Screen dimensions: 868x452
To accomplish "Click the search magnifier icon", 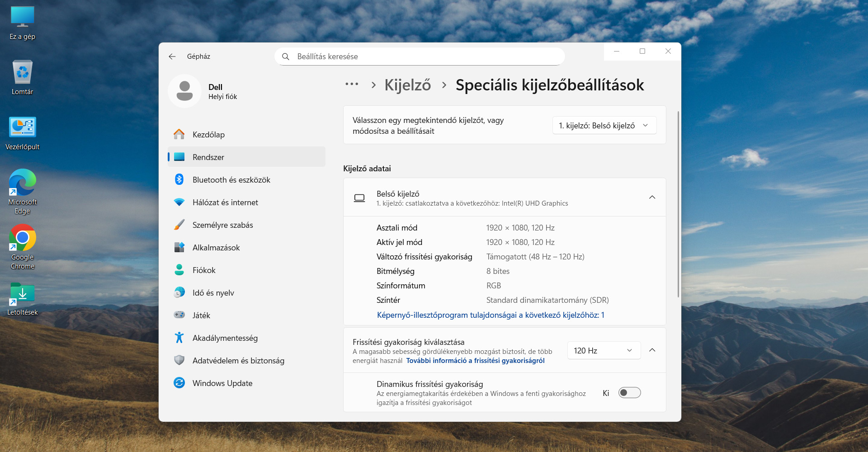I will point(286,56).
